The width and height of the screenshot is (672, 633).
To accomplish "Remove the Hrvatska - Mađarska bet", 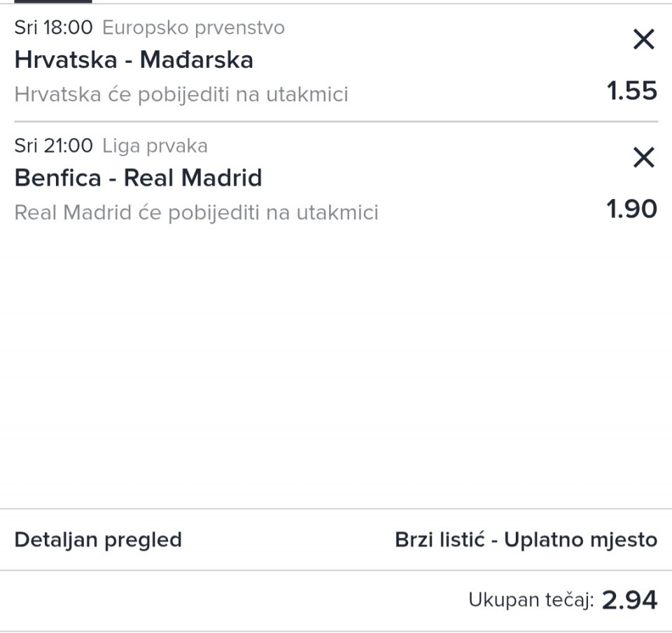I will tap(643, 40).
